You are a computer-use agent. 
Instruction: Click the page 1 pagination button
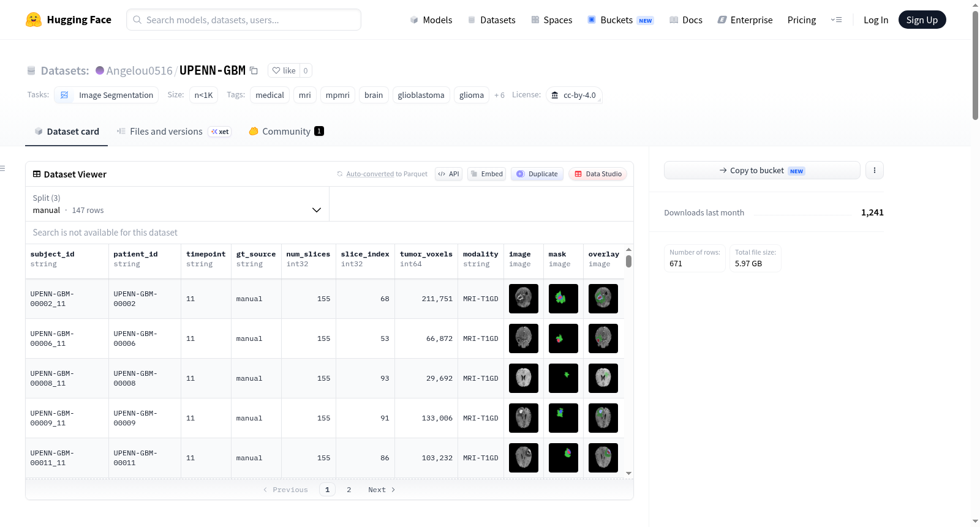(327, 490)
